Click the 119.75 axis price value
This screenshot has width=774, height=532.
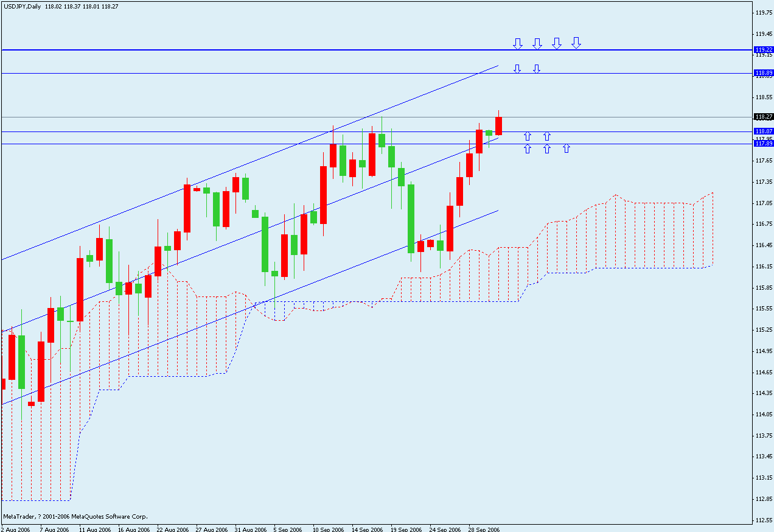[x=764, y=12]
